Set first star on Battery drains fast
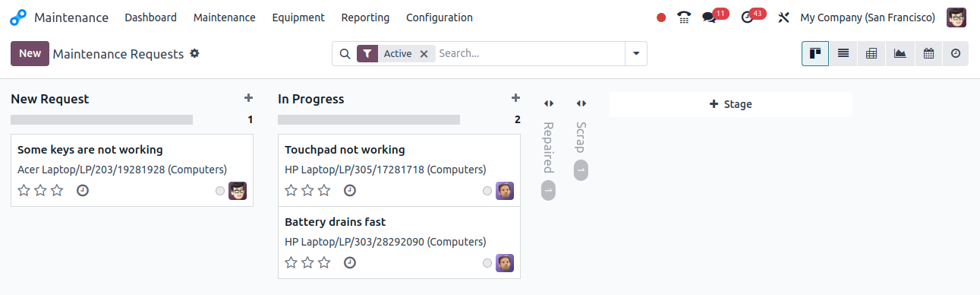Image resolution: width=980 pixels, height=295 pixels. click(291, 262)
